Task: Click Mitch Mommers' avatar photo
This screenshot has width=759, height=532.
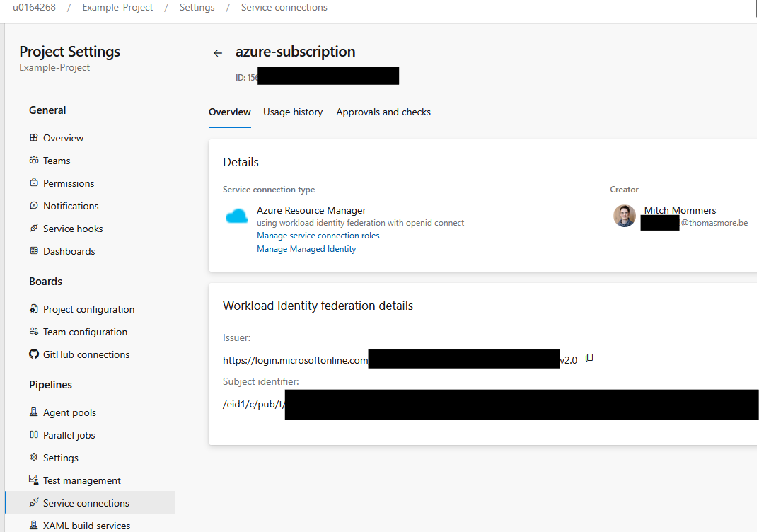Action: [x=625, y=216]
